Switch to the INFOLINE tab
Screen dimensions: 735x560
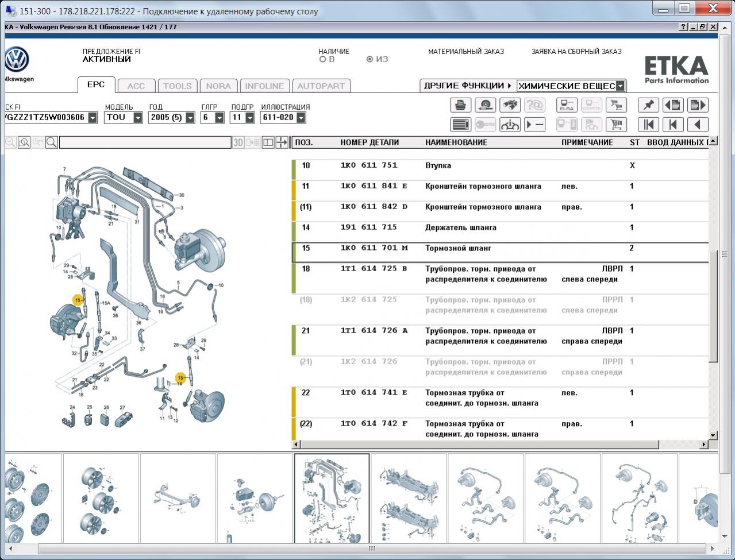tap(264, 86)
